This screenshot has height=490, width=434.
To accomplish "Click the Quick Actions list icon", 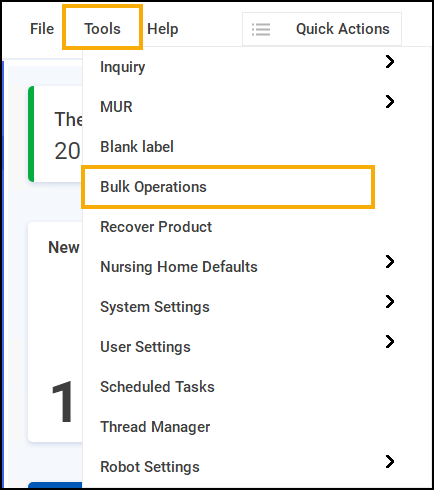I will click(x=261, y=29).
